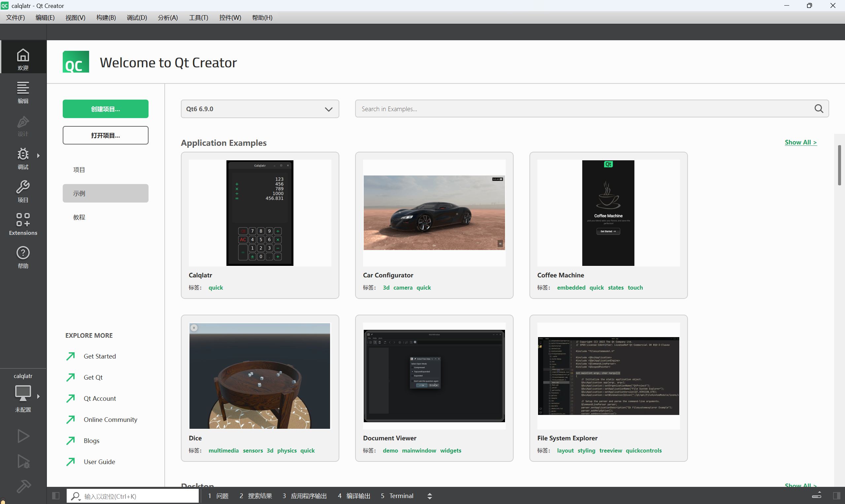Image resolution: width=845 pixels, height=504 pixels.
Task: Open the output pane selector arrows
Action: (430, 496)
